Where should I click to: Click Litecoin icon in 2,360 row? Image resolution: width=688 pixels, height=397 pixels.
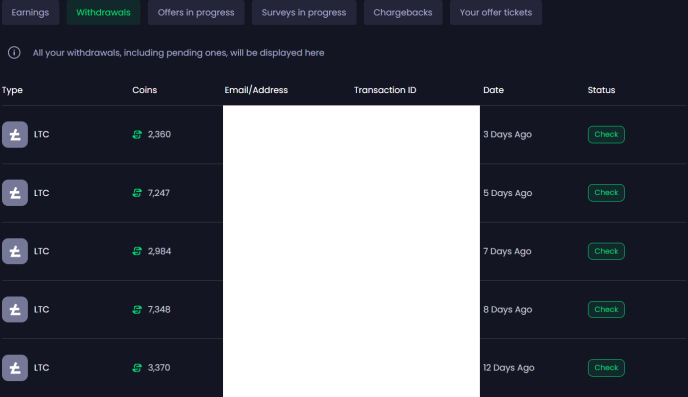point(15,134)
